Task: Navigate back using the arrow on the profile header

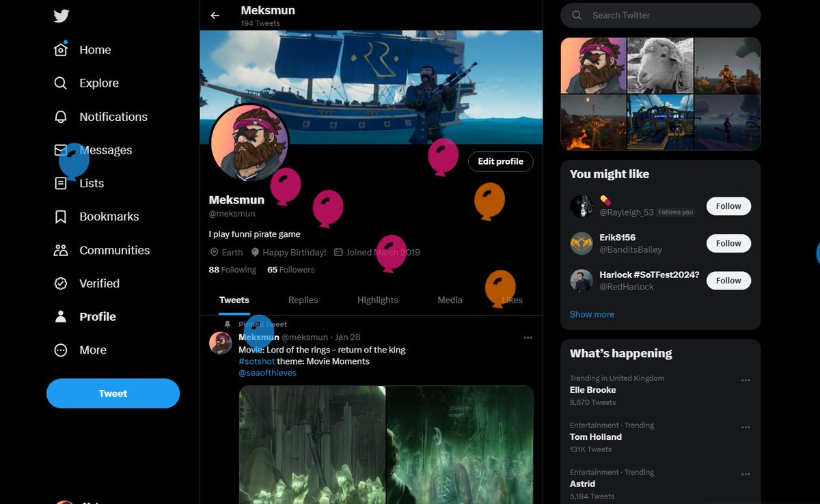Action: pyautogui.click(x=215, y=15)
